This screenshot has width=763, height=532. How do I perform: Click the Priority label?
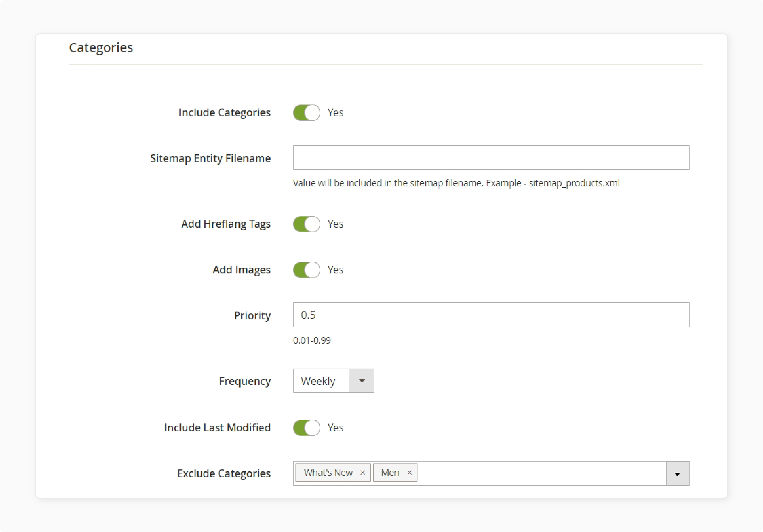[x=252, y=316]
